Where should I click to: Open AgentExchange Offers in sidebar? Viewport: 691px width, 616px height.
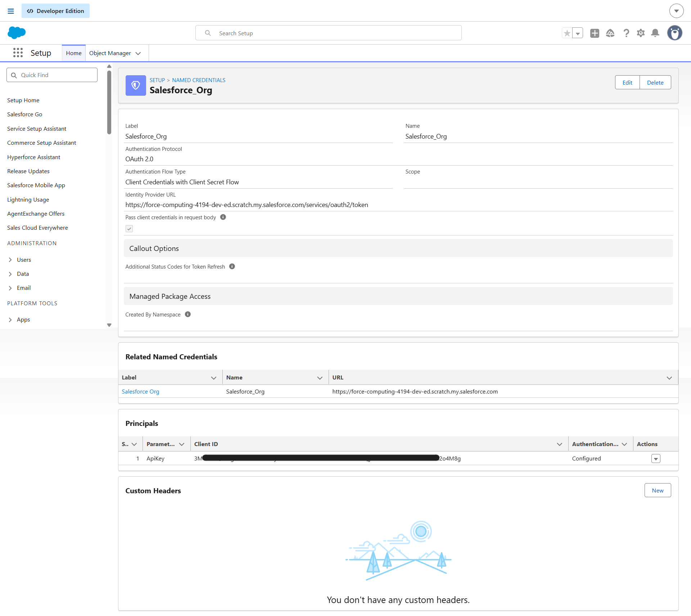coord(36,214)
